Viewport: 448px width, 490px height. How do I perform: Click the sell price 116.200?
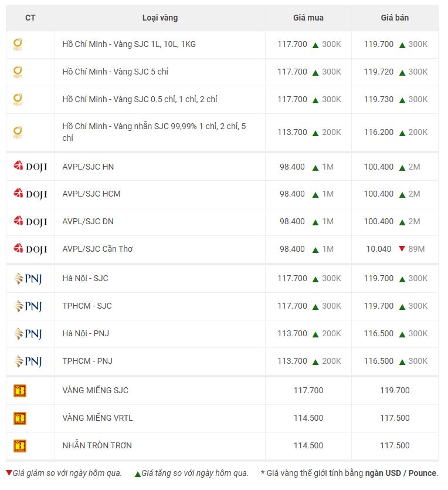(378, 132)
